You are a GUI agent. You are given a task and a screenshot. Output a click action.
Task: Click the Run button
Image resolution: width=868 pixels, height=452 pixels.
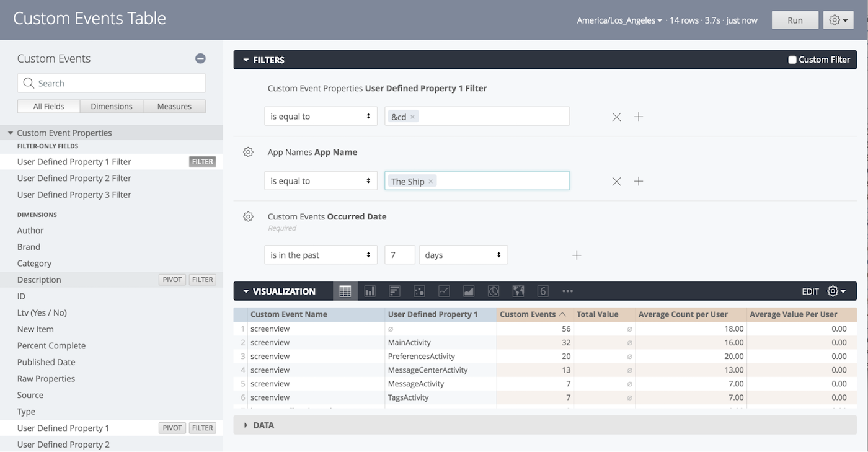(794, 19)
